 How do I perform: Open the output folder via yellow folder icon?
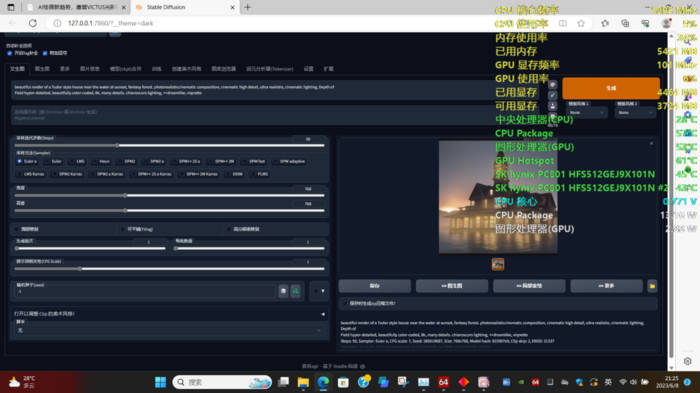click(652, 286)
